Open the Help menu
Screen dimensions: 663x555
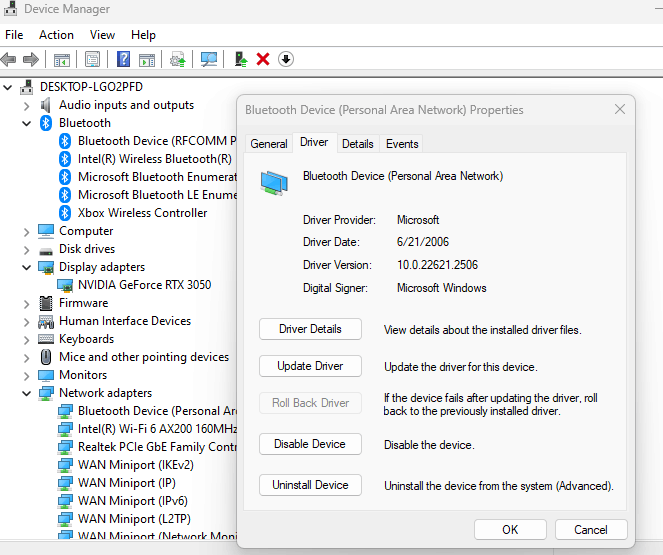(143, 35)
